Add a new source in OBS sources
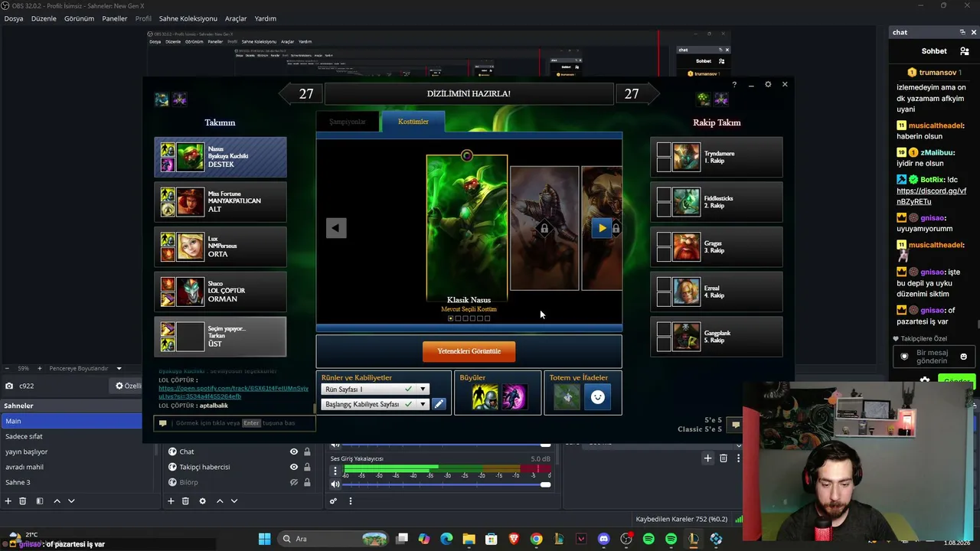The image size is (980, 551). (x=171, y=501)
